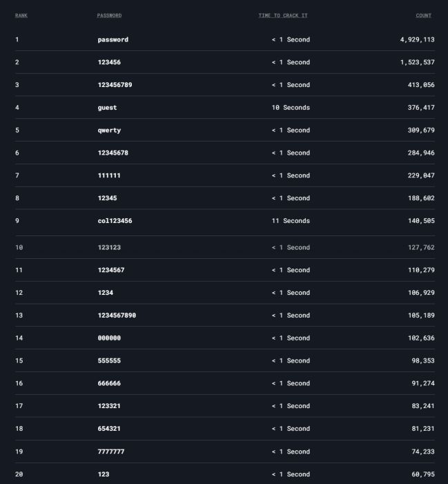
Task: Select the count value 4,929,113
Action: point(417,39)
